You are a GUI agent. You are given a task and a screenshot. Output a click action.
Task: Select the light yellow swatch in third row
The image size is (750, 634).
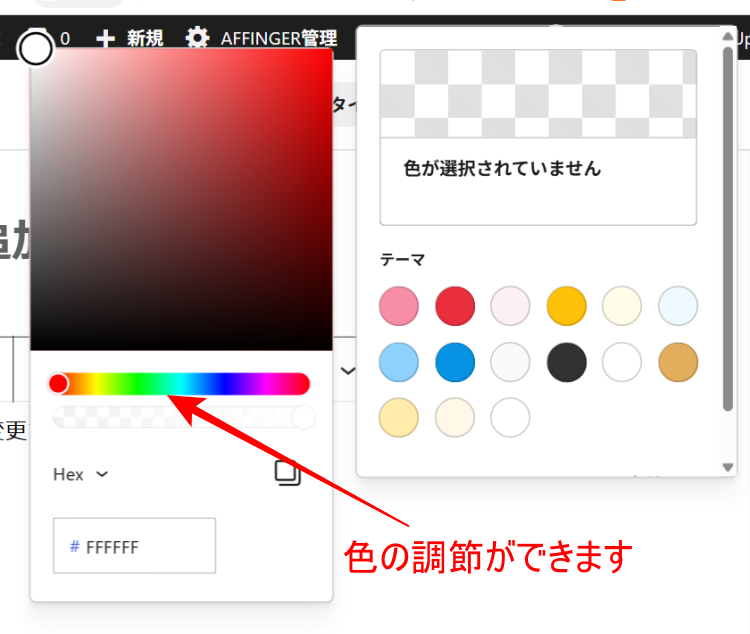[399, 418]
